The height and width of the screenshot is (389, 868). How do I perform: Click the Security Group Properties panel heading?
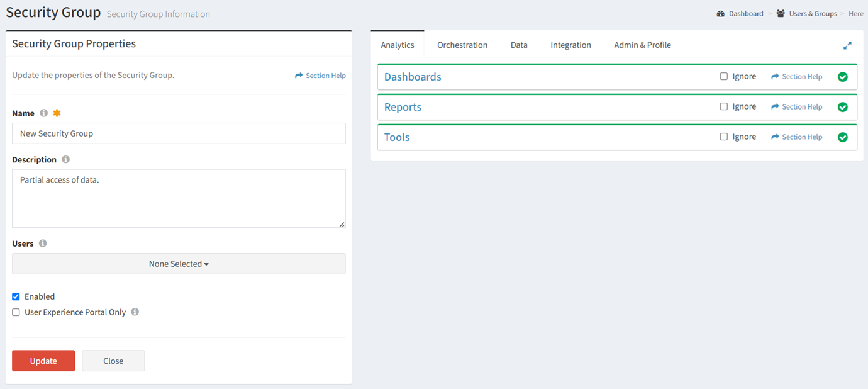point(74,44)
